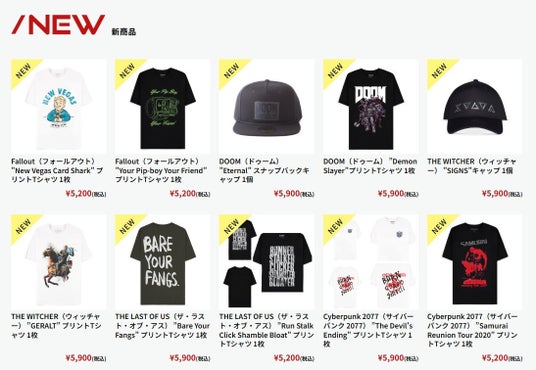Screen dimensions: 536x370
Task: Select the DOOM Eternal snapback cap image
Action: coord(267,107)
